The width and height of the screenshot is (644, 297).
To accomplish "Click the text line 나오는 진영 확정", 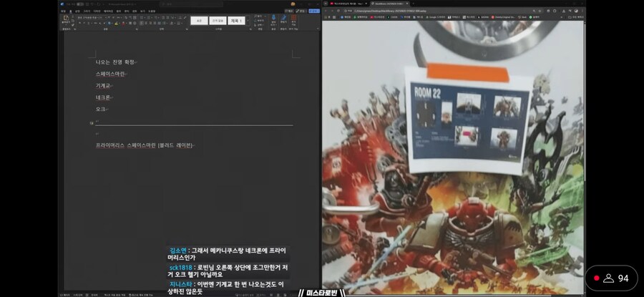I will [115, 62].
